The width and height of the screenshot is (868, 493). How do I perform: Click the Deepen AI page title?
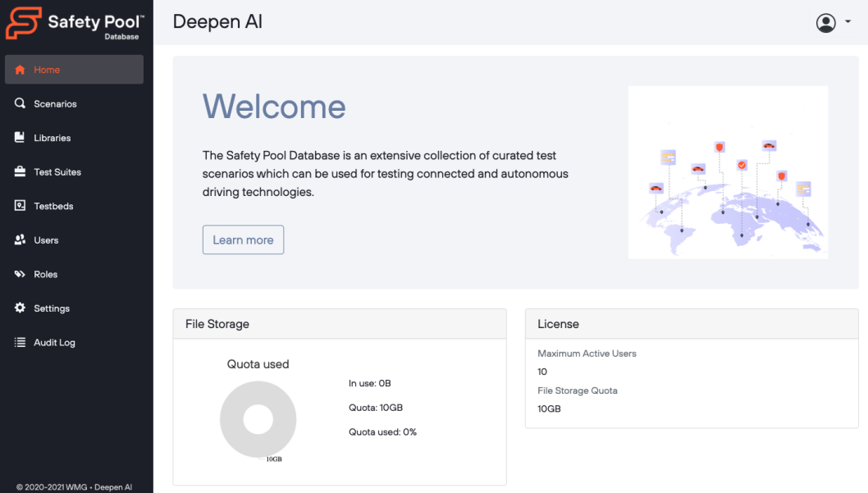point(217,21)
